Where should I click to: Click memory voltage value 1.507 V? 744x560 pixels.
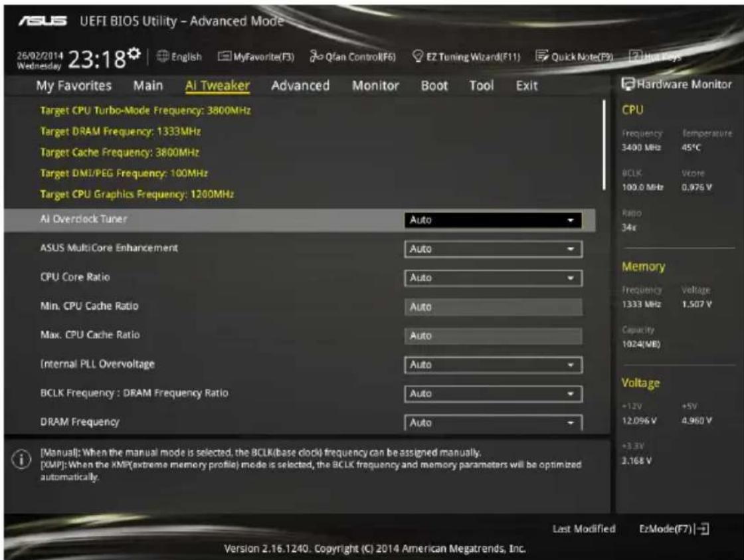(x=697, y=304)
